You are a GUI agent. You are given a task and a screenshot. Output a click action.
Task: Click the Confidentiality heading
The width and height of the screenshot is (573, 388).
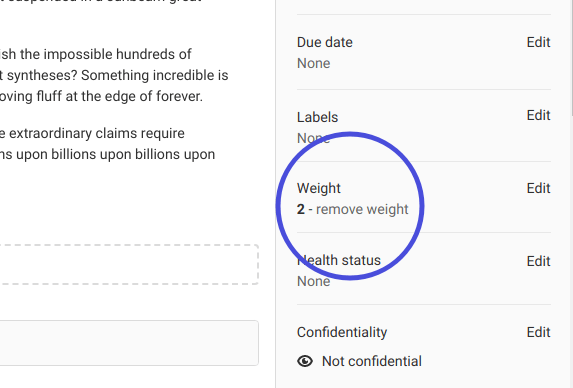click(342, 332)
